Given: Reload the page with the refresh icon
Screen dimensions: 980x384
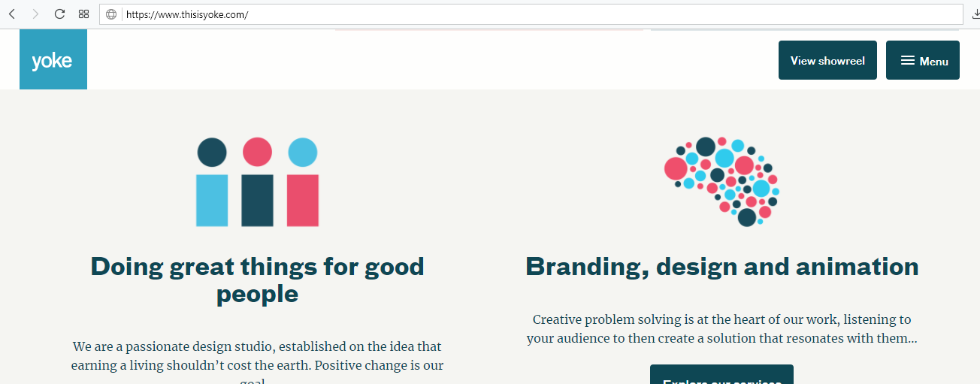Looking at the screenshot, I should (x=59, y=14).
